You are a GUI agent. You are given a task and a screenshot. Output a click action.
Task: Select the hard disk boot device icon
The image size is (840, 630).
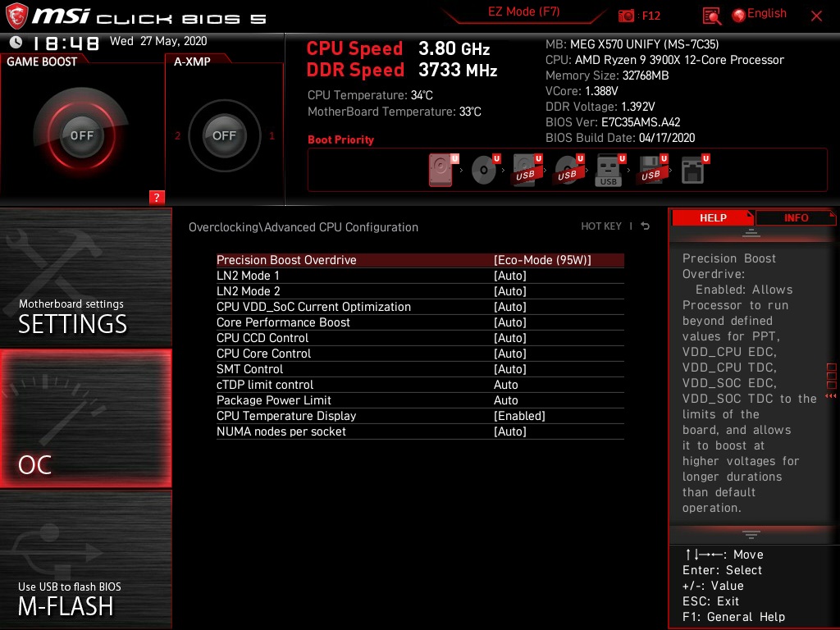tap(441, 170)
